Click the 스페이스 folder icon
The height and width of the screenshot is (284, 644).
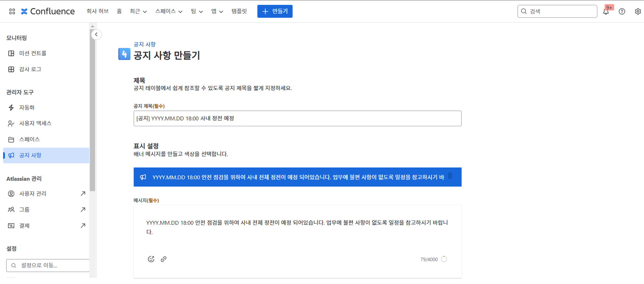pyautogui.click(x=11, y=139)
